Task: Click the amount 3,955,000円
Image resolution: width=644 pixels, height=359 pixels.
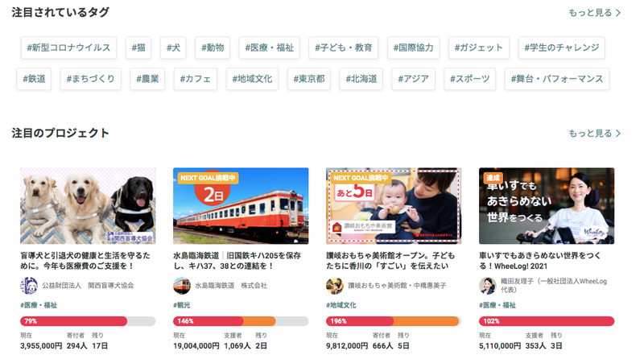Action: pos(41,346)
